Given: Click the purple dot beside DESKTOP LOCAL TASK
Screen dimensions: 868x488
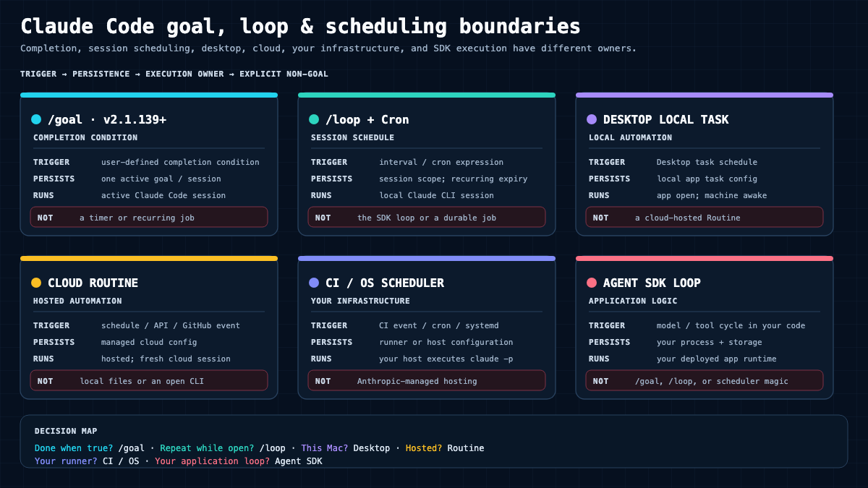Looking at the screenshot, I should point(592,119).
